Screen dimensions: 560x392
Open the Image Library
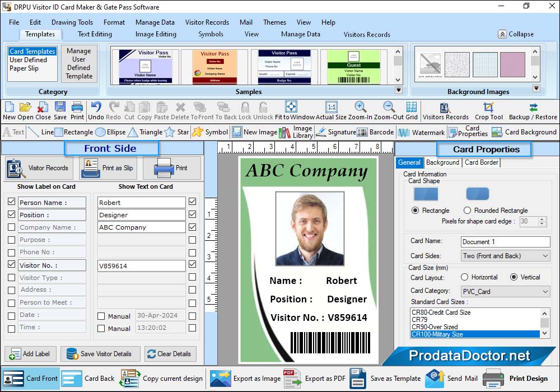tap(296, 132)
